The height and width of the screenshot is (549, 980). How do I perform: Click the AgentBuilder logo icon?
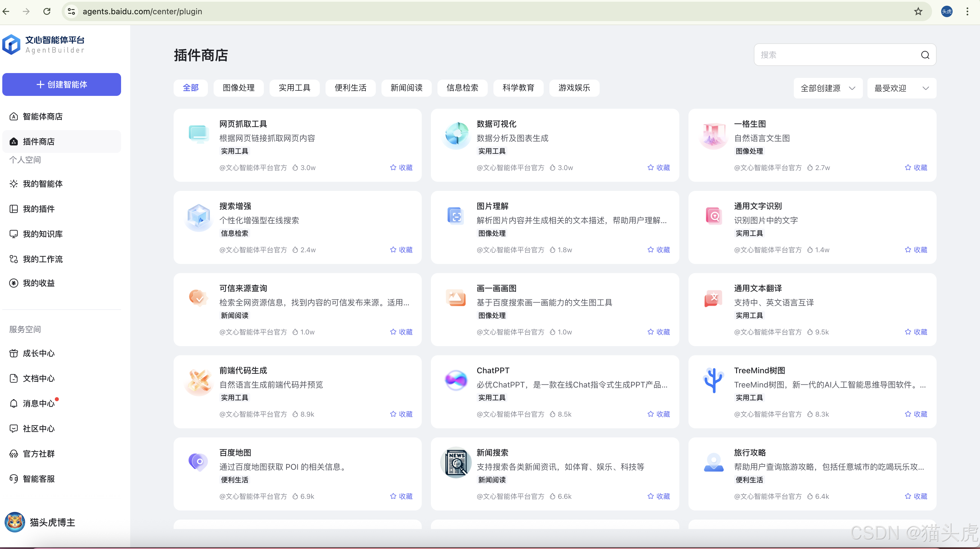[x=11, y=45]
